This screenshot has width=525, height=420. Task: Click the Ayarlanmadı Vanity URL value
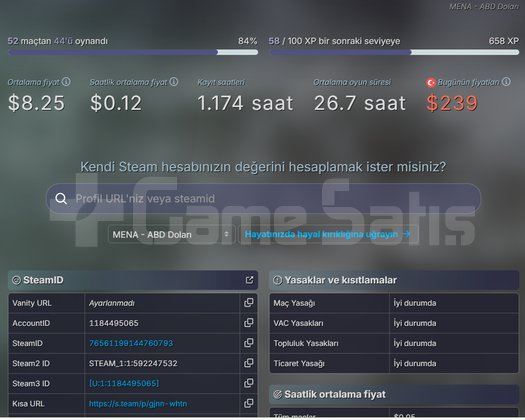coord(111,303)
